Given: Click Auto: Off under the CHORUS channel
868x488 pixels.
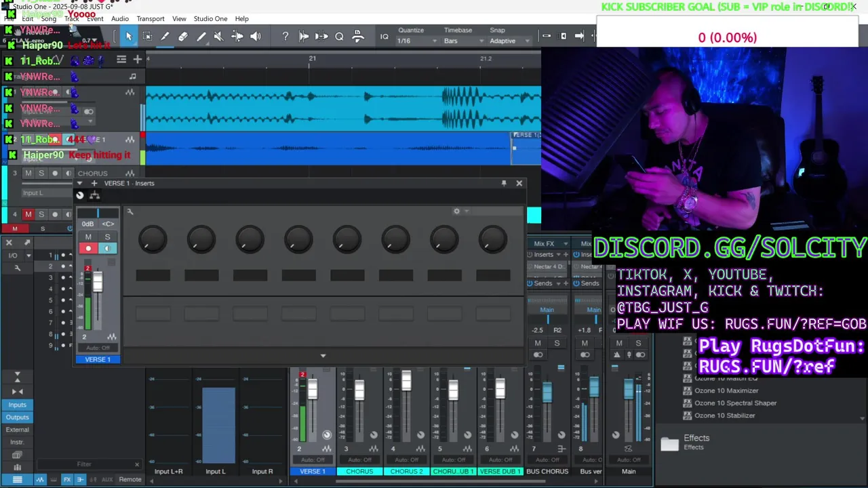Looking at the screenshot, I should [359, 460].
